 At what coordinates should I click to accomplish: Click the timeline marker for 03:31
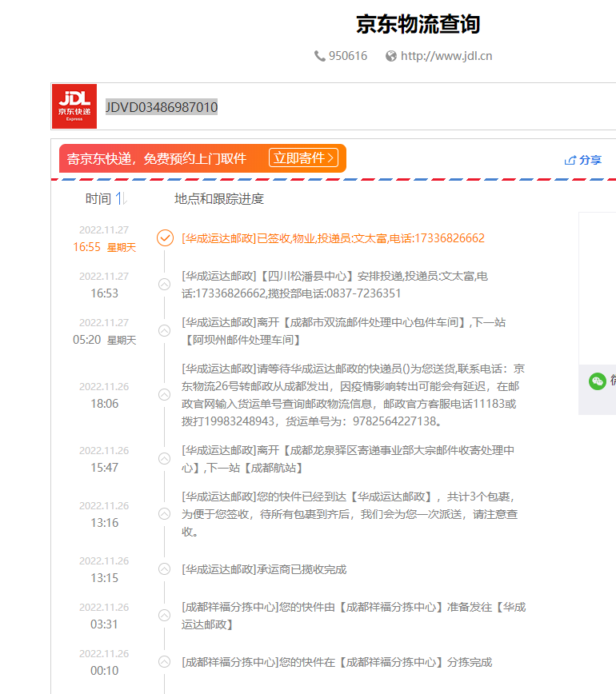point(164,615)
